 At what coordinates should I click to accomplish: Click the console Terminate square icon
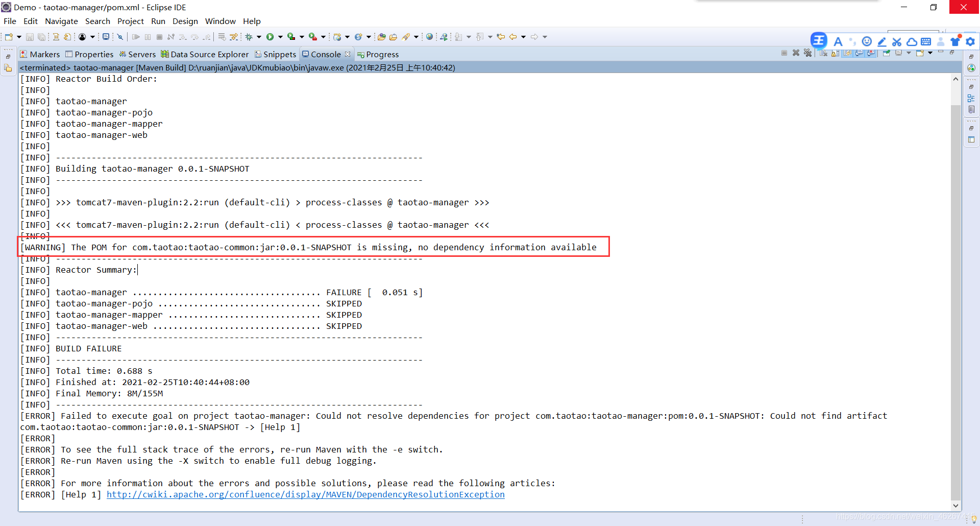click(784, 53)
